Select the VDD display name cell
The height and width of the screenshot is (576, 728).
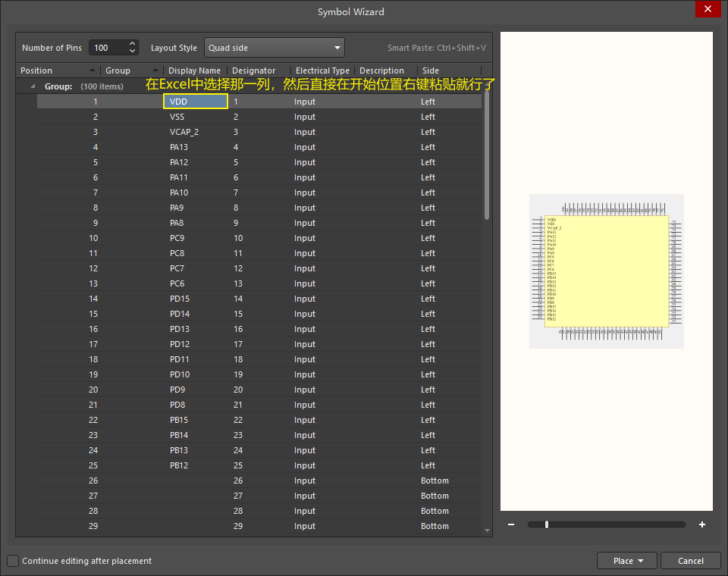(196, 102)
